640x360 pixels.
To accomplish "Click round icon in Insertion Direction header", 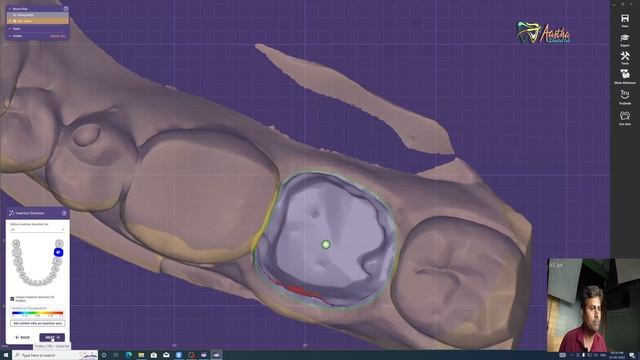I will click(x=64, y=213).
